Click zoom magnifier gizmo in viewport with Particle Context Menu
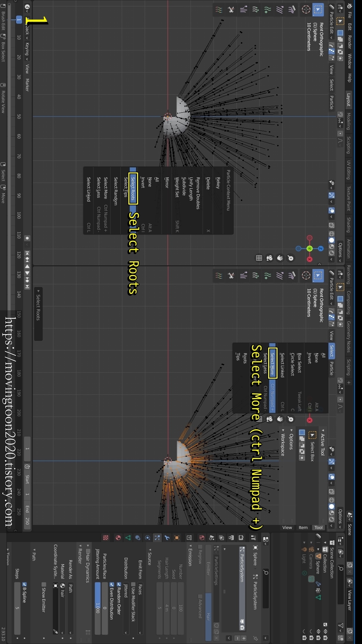The image size is (362, 644). click(x=291, y=258)
